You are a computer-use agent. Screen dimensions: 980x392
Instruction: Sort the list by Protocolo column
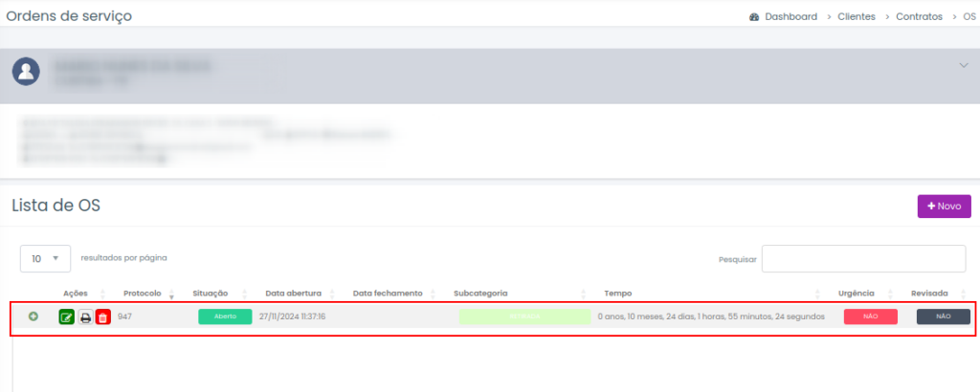point(143,293)
